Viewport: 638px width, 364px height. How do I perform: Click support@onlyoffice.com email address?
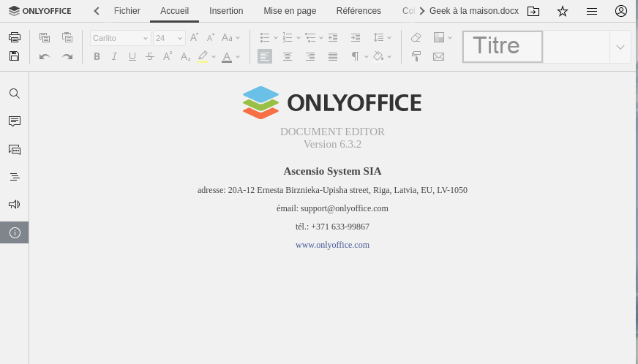344,208
